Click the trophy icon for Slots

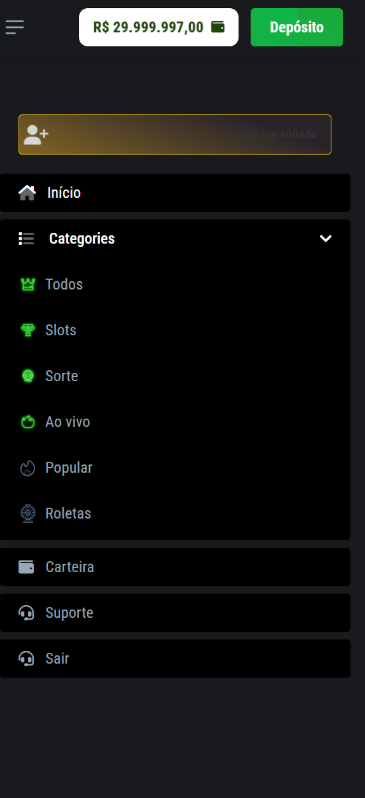[27, 330]
